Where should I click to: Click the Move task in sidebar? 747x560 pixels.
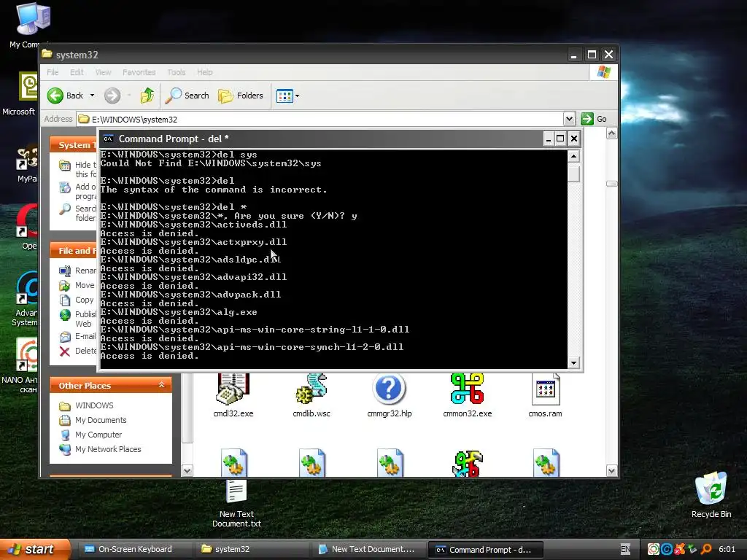click(77, 285)
